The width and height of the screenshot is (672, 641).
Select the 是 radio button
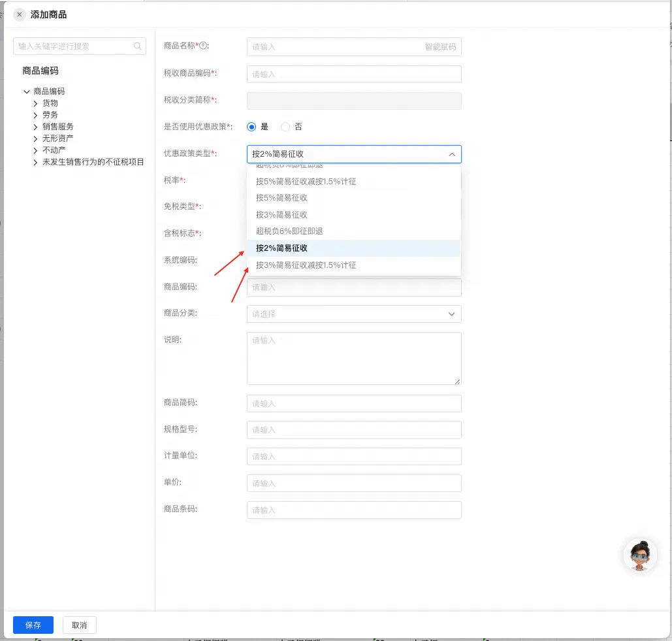[251, 127]
